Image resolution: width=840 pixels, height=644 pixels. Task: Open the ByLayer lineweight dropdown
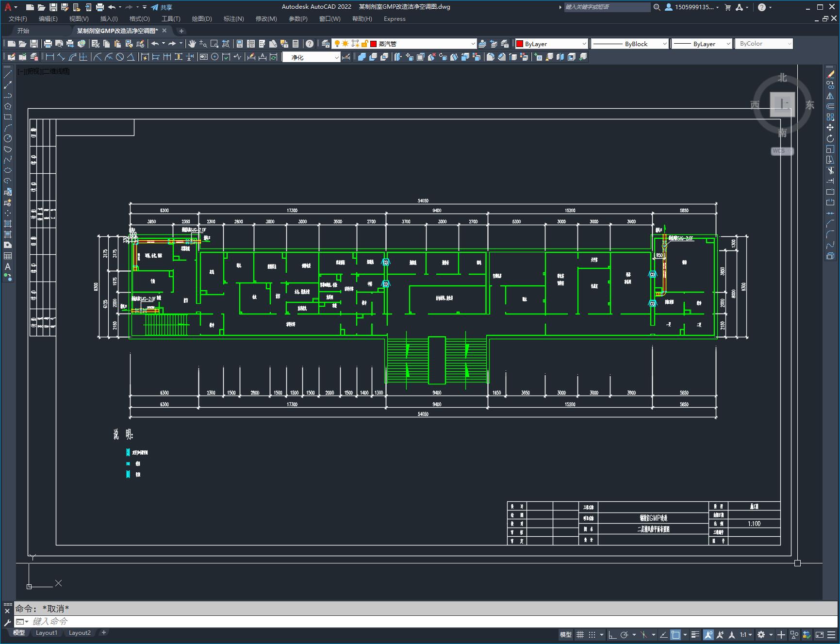coord(702,44)
